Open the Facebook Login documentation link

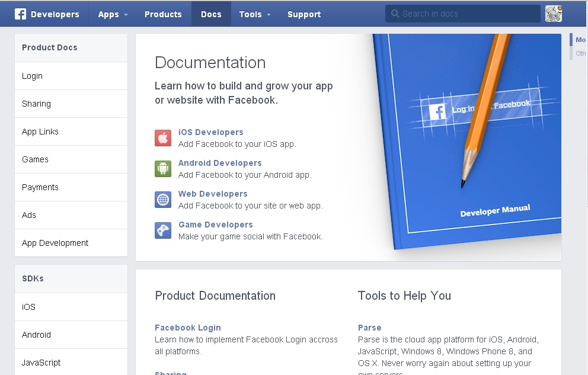tap(187, 328)
